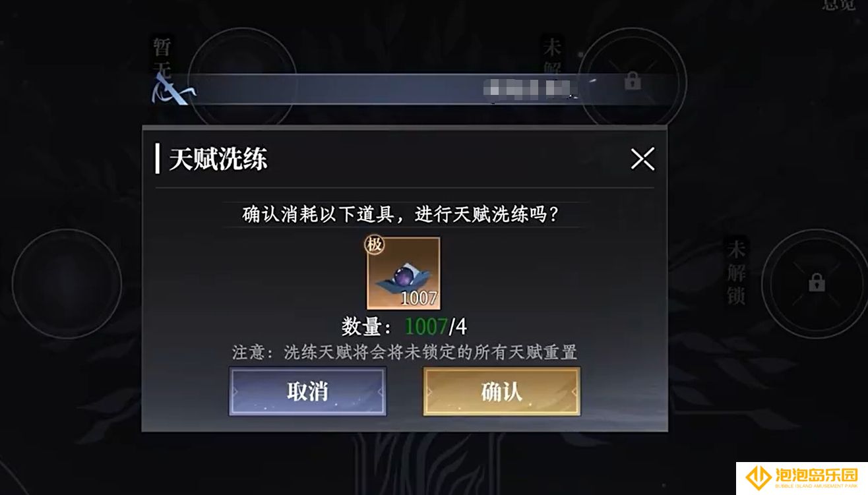Close the 天赋洗练 dialog with X
The height and width of the screenshot is (495, 868).
tap(642, 159)
